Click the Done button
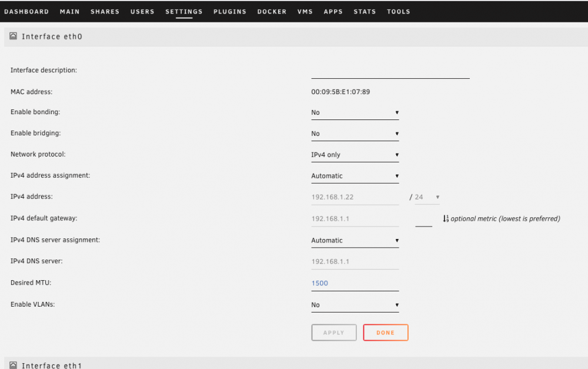This screenshot has width=588, height=369. pyautogui.click(x=386, y=333)
